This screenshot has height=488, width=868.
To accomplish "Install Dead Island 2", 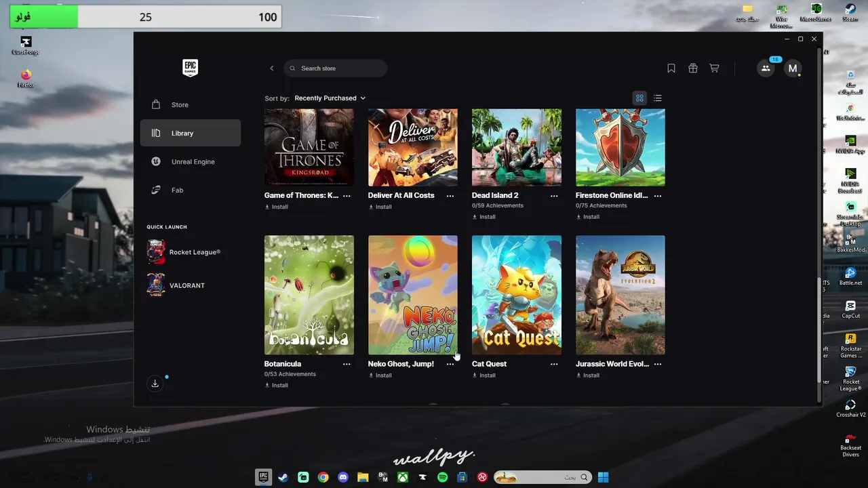I will pyautogui.click(x=484, y=217).
